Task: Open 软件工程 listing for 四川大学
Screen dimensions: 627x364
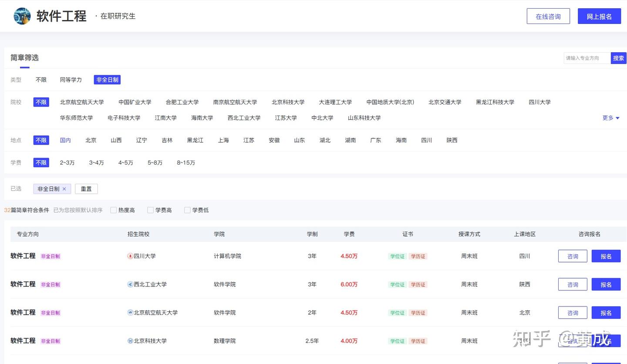Action: click(x=23, y=256)
